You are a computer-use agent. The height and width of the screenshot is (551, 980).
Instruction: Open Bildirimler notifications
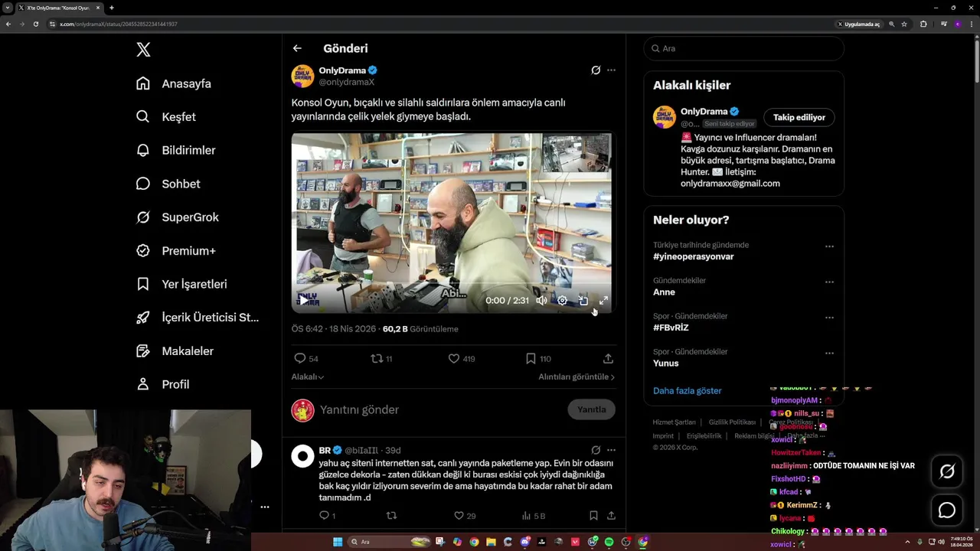click(x=175, y=150)
